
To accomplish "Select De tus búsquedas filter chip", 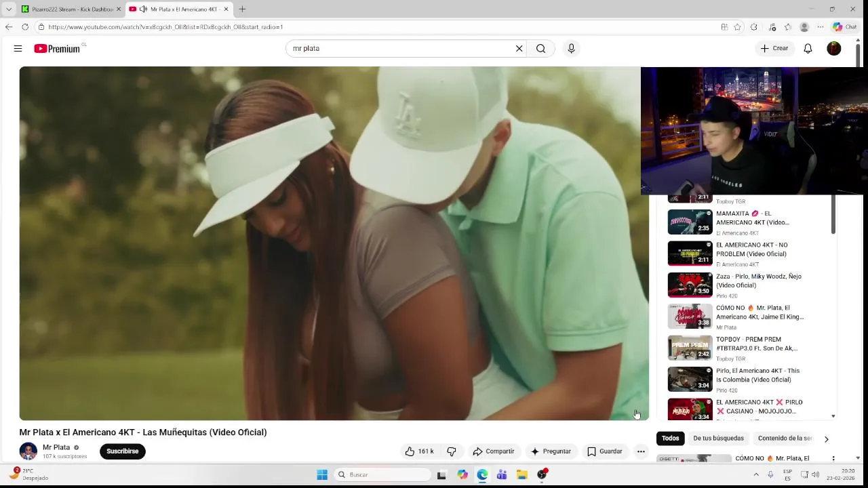I will [718, 439].
